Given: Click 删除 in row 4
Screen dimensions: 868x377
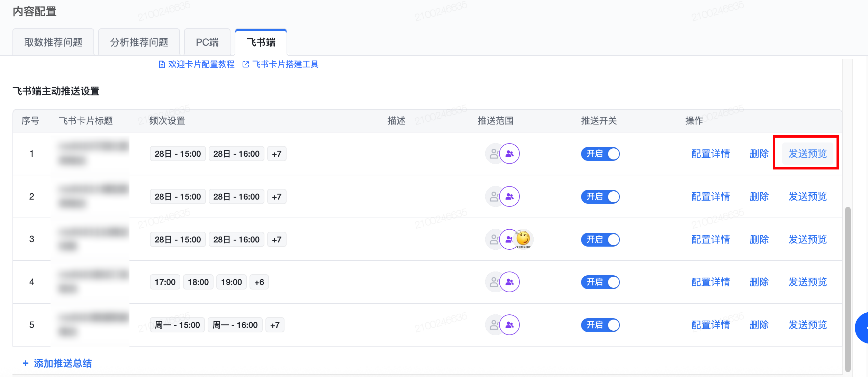Looking at the screenshot, I should pyautogui.click(x=759, y=282).
